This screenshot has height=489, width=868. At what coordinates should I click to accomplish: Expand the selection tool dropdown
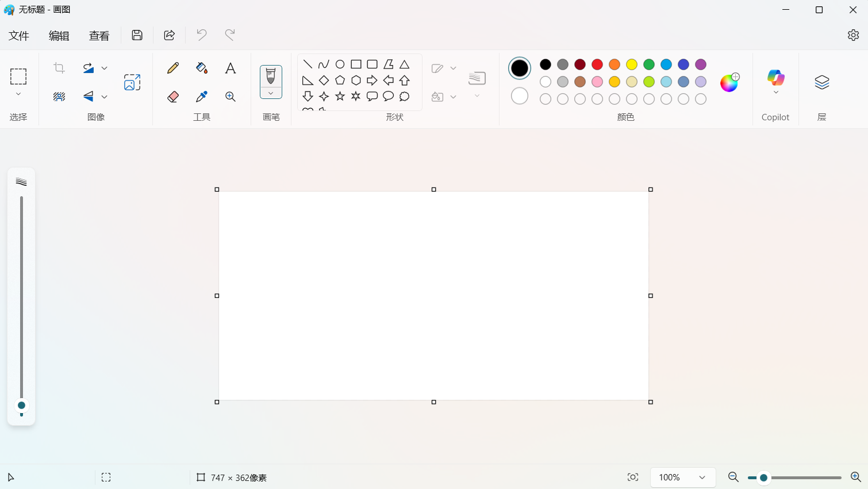tap(18, 94)
